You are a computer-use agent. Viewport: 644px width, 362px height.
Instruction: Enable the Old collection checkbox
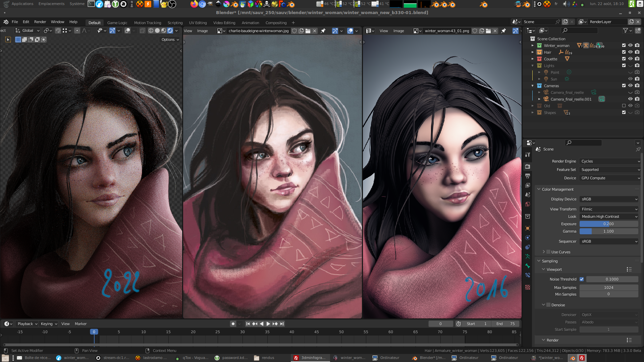pyautogui.click(x=624, y=106)
